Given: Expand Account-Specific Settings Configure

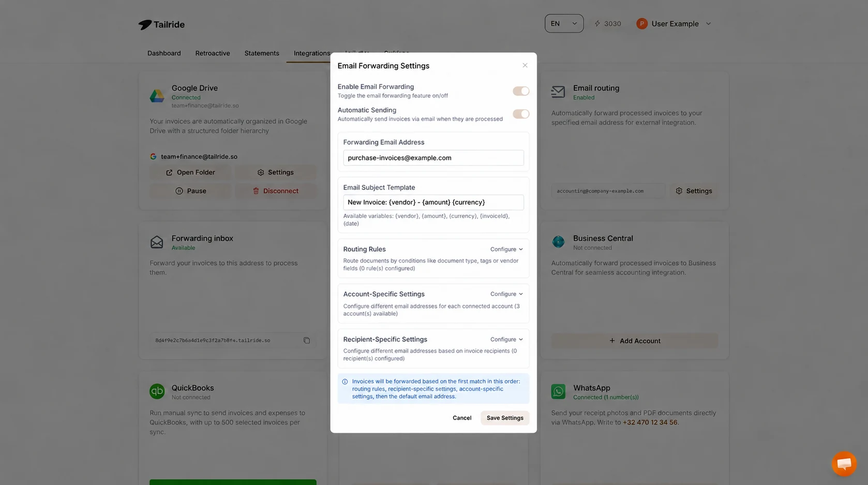Looking at the screenshot, I should click(506, 294).
